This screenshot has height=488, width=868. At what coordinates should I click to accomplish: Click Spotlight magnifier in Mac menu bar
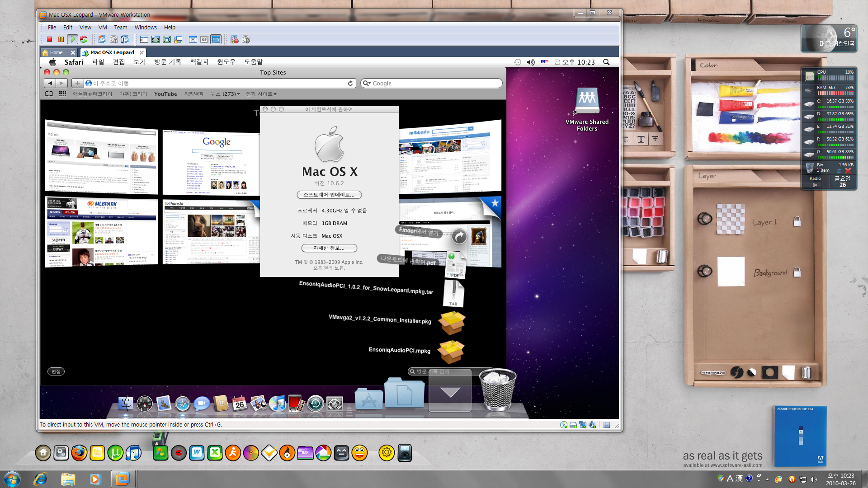(x=606, y=62)
